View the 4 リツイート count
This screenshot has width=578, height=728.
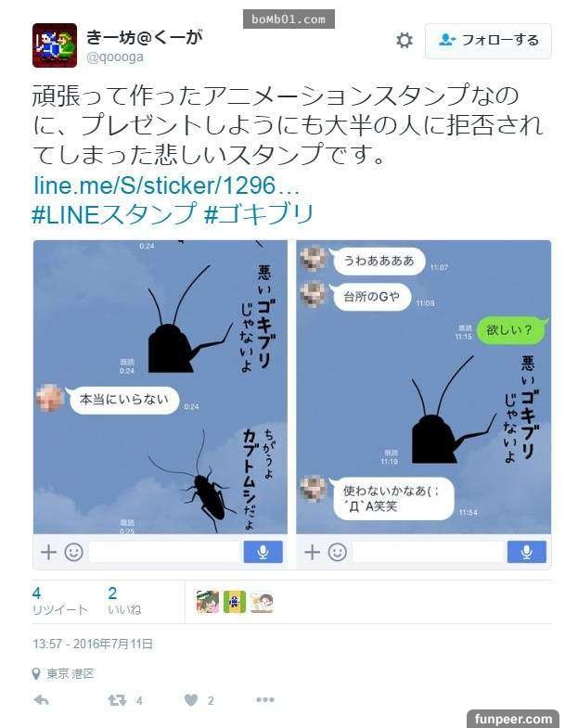tap(59, 601)
